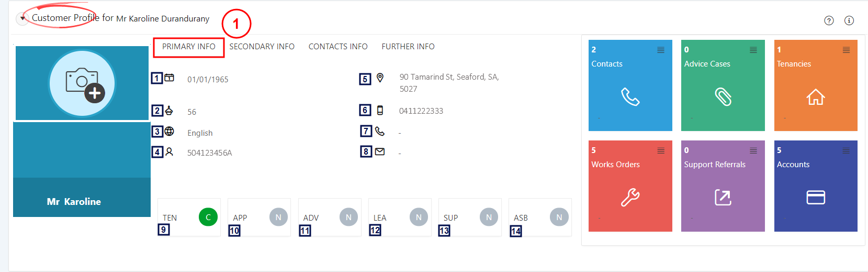This screenshot has height=272, width=868.
Task: Open the Contacts tile hamburger menu
Action: tap(661, 50)
